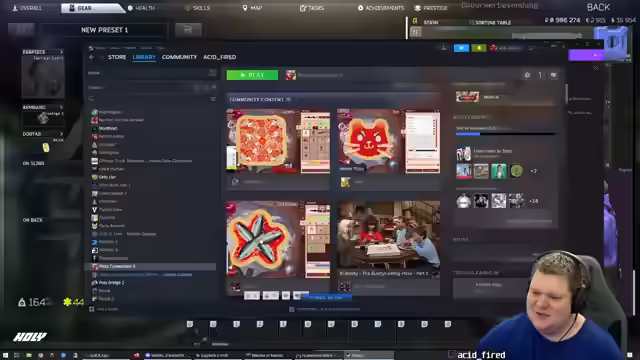Open the green notifications bell in Steam
The image size is (640, 360).
479,48
